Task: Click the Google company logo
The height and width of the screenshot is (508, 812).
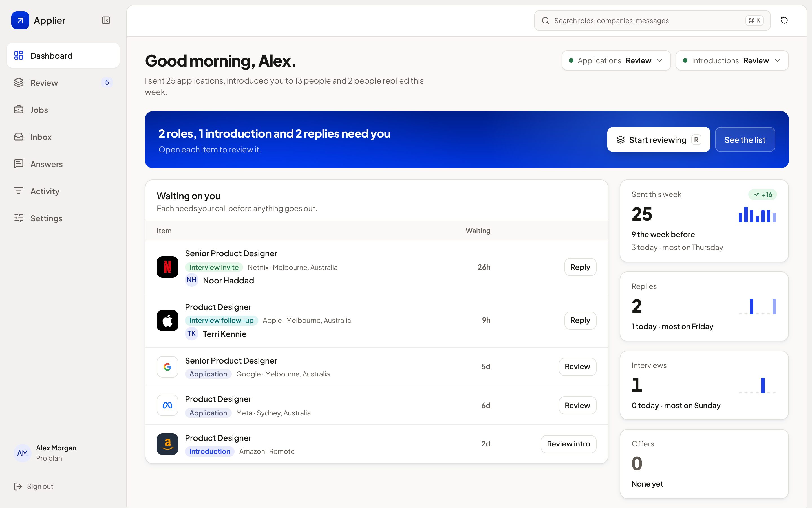Action: pos(167,367)
